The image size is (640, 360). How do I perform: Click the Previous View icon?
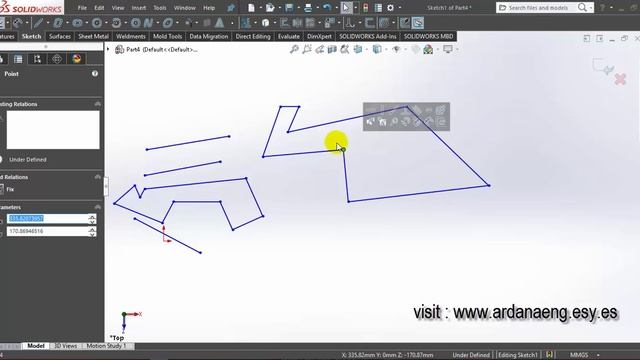coord(320,49)
